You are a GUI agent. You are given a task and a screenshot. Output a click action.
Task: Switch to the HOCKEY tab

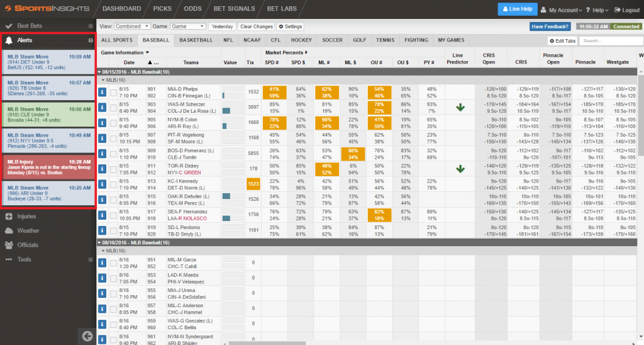click(x=301, y=40)
